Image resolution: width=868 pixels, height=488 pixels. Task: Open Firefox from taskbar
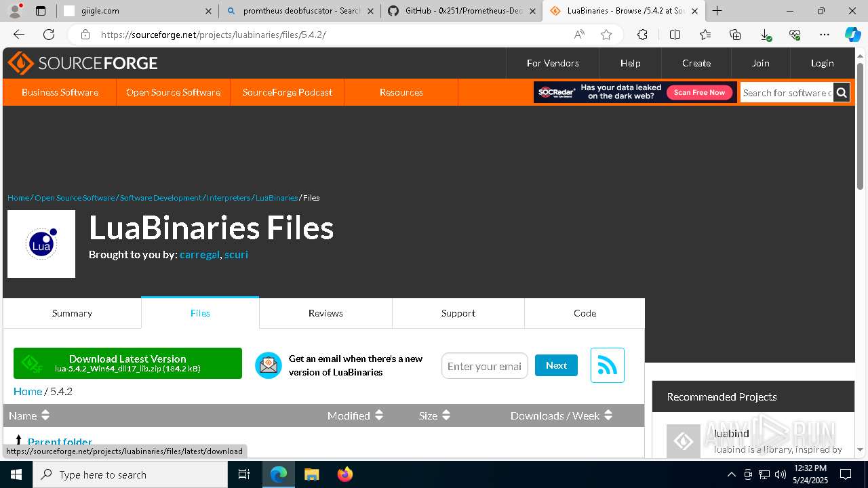345,474
